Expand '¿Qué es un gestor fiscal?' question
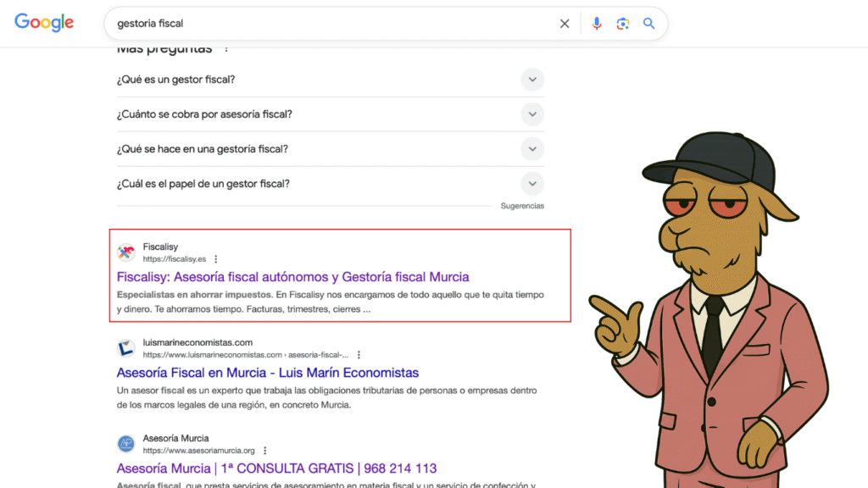 coord(330,80)
